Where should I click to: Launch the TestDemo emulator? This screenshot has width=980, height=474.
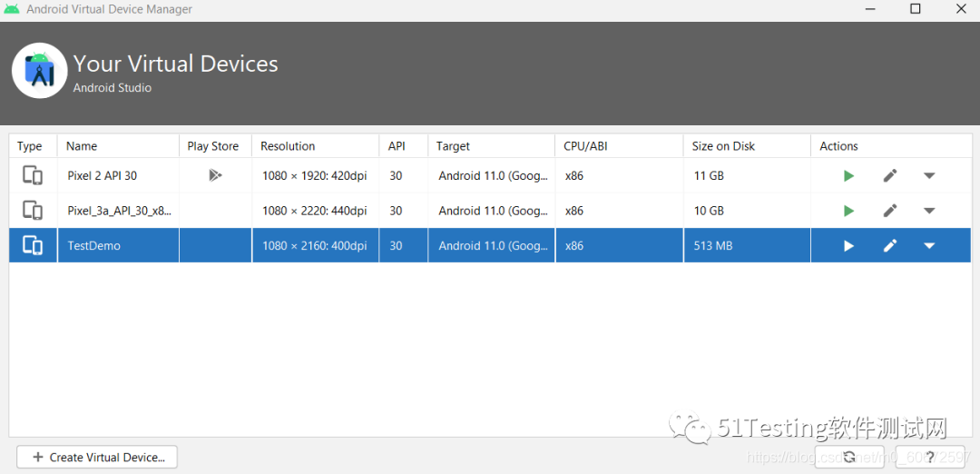coord(848,246)
